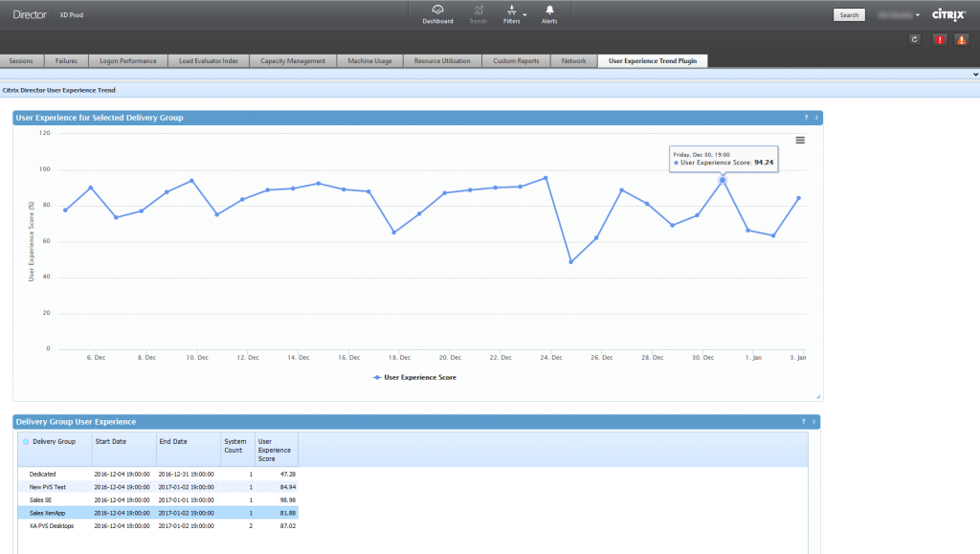Sort by the End Date column header
This screenshot has width=980, height=554.
[189, 450]
